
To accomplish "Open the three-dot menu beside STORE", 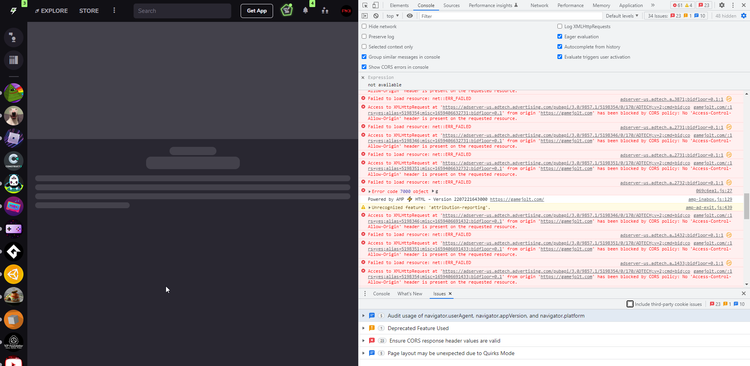I will 114,11.
